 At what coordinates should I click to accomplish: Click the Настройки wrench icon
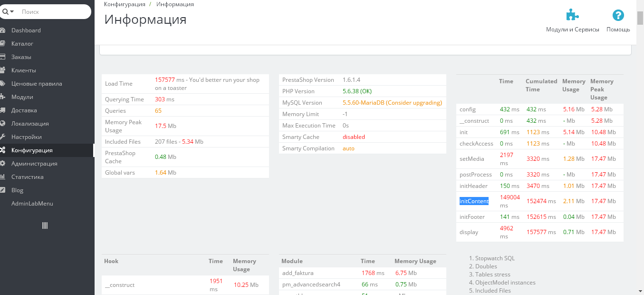pyautogui.click(x=3, y=137)
